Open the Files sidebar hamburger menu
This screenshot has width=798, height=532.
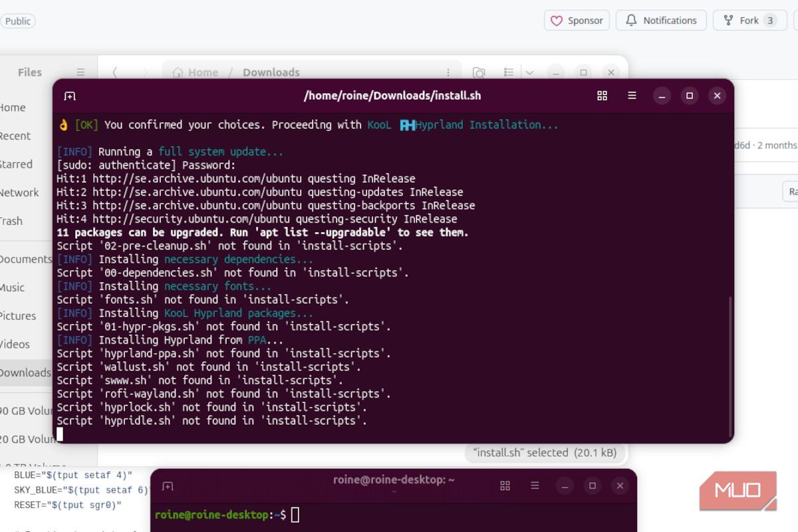[80, 72]
